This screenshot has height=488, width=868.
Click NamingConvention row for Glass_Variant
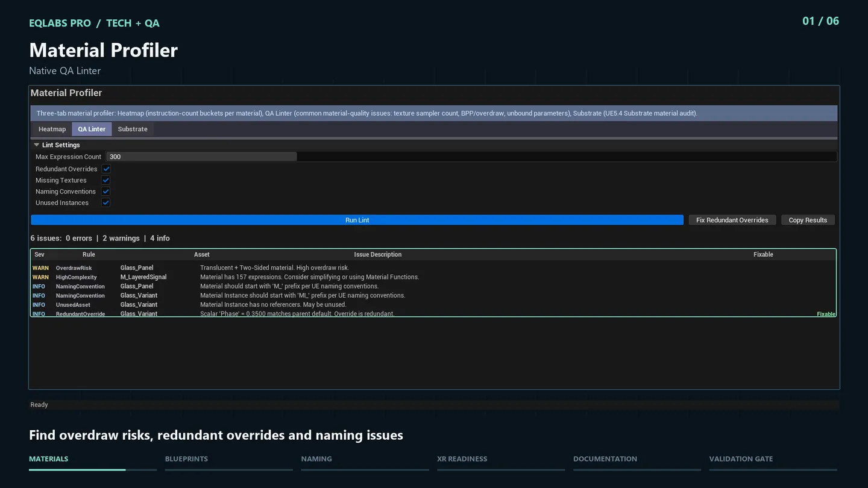tap(433, 296)
